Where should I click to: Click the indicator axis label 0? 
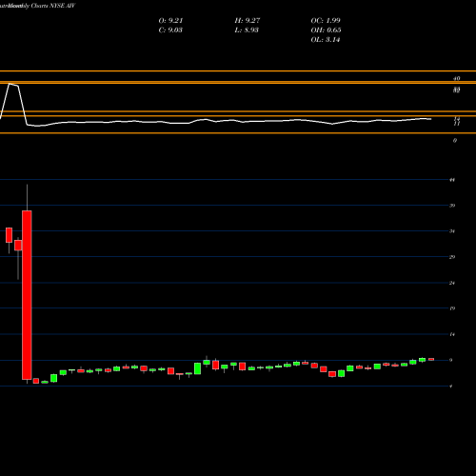(x=455, y=140)
